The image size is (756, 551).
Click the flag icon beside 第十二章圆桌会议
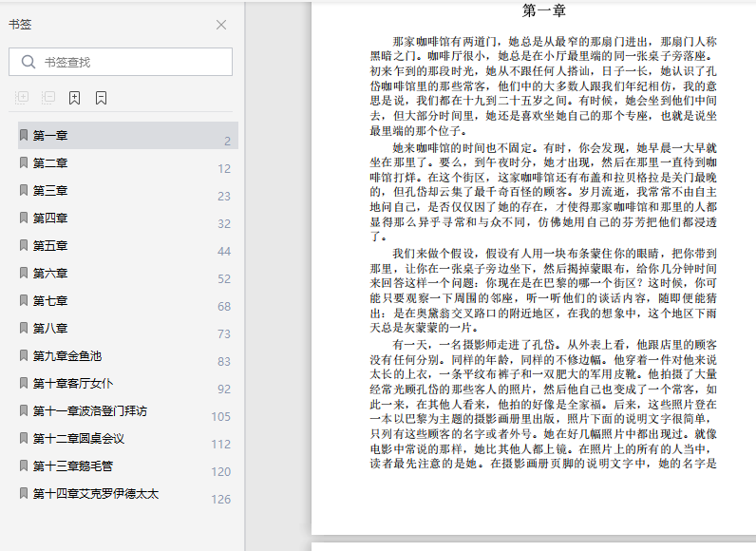23,438
